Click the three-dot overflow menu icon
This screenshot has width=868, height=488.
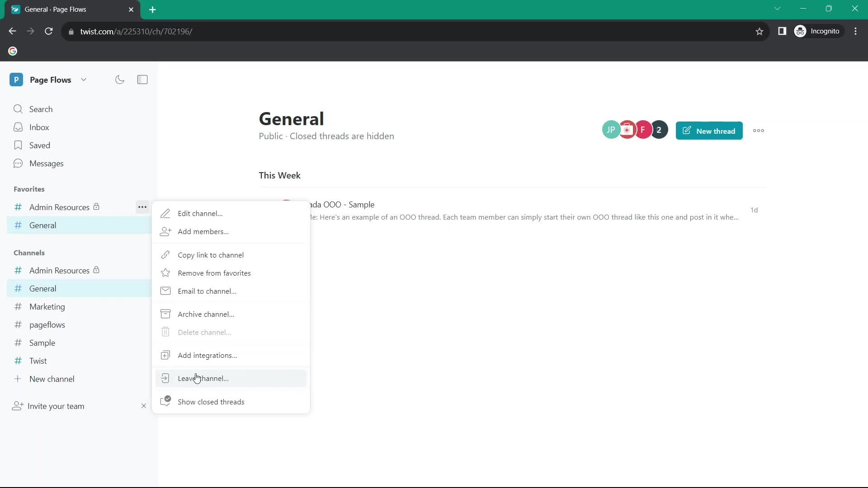click(x=760, y=131)
